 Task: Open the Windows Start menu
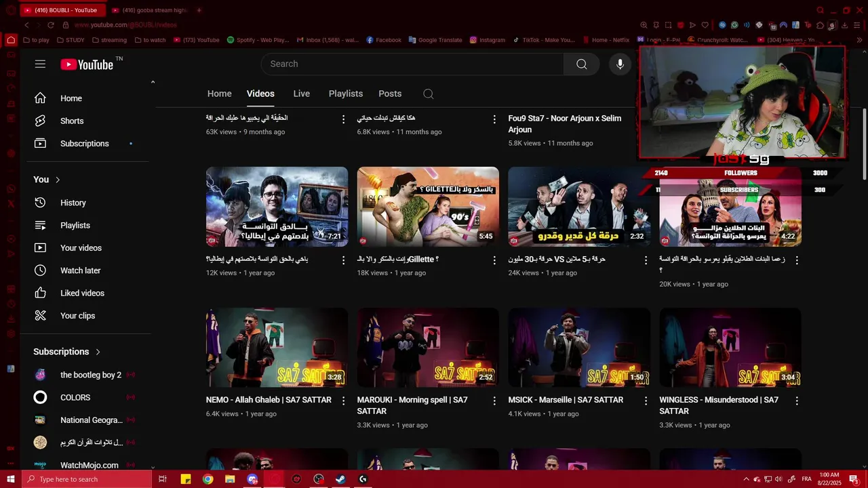click(10, 479)
